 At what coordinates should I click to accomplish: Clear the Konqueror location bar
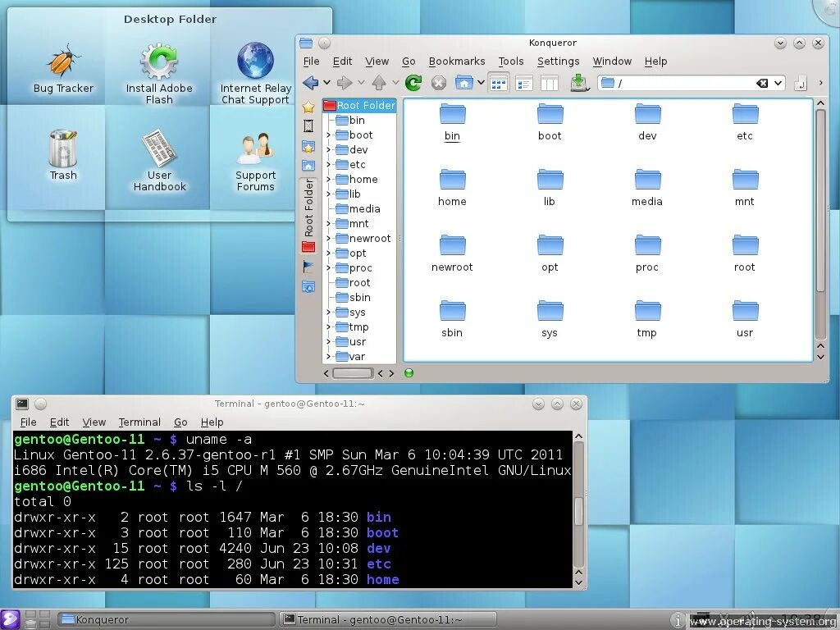(x=762, y=84)
